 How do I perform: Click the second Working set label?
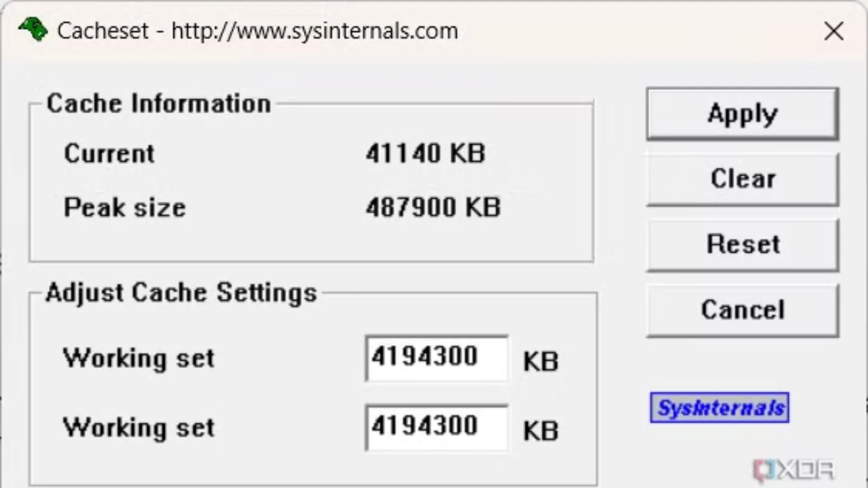139,428
